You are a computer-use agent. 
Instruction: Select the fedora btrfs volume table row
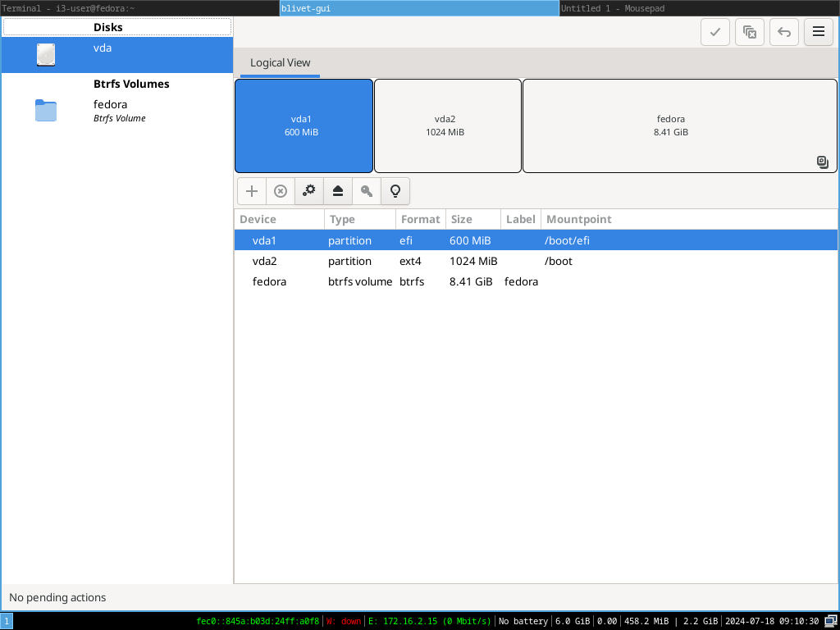click(536, 281)
